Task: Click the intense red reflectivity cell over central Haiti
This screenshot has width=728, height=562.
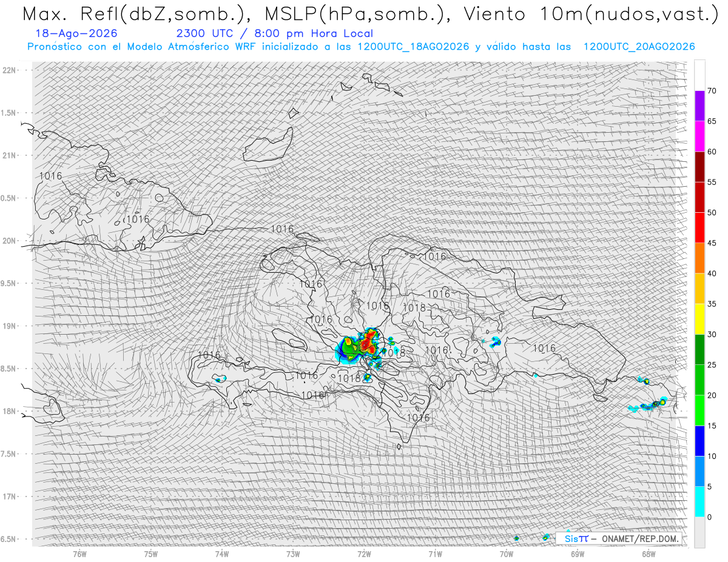Action: pos(368,342)
